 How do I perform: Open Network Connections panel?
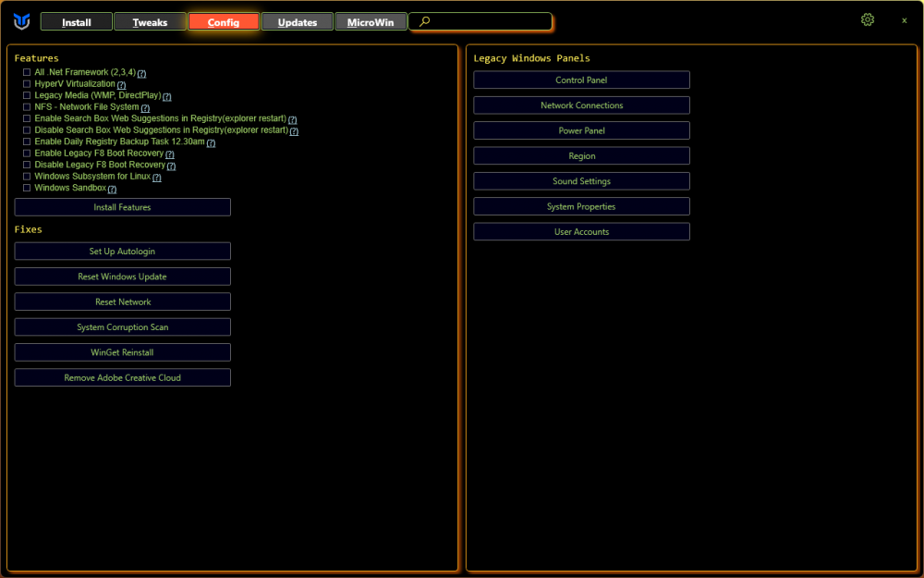coord(581,105)
